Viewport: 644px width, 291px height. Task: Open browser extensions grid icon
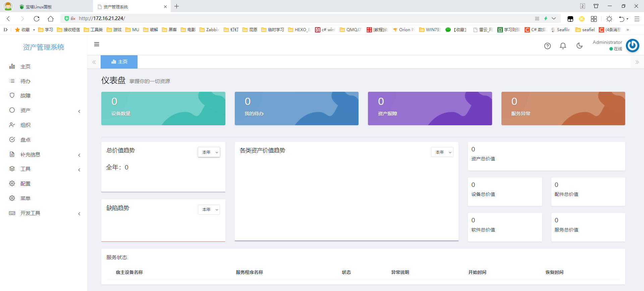tap(594, 19)
